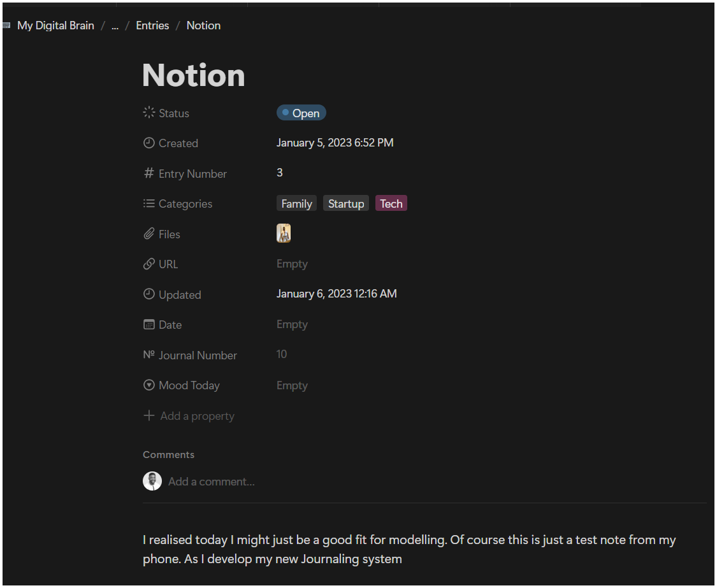Image resolution: width=717 pixels, height=588 pixels.
Task: Click the Date calendar icon
Action: (x=149, y=325)
